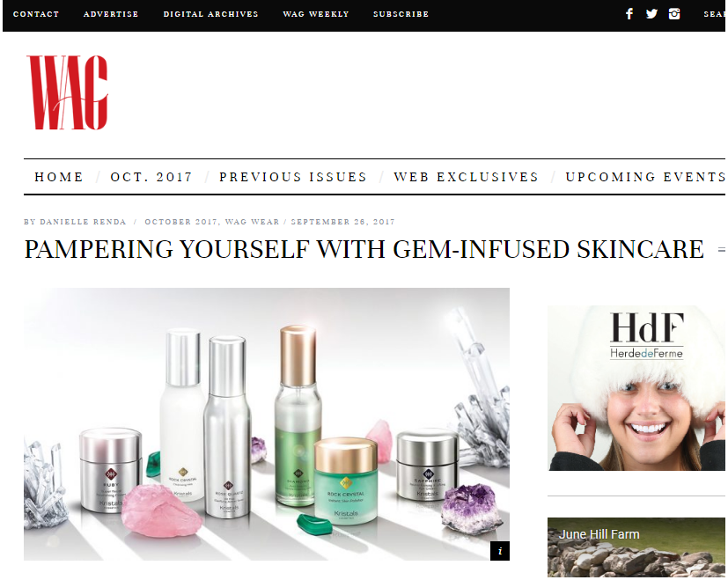
Task: Open the October 2017 category link
Action: point(180,222)
